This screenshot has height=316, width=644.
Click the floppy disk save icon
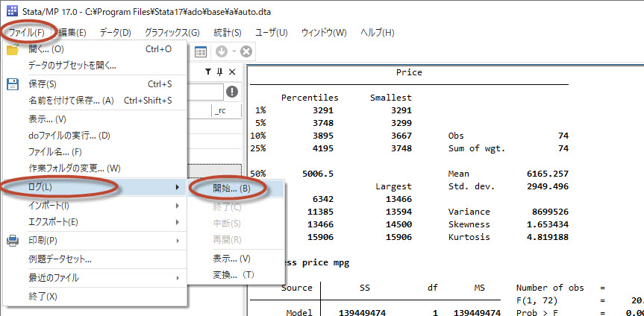(13, 84)
